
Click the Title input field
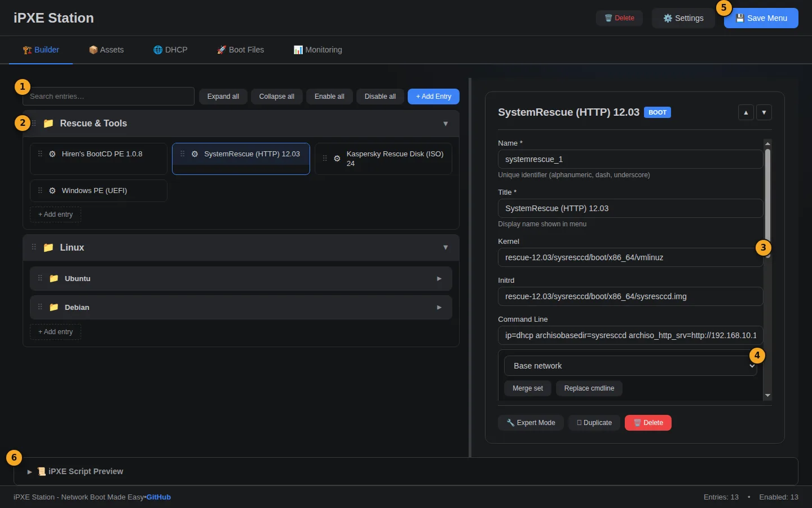[630, 208]
